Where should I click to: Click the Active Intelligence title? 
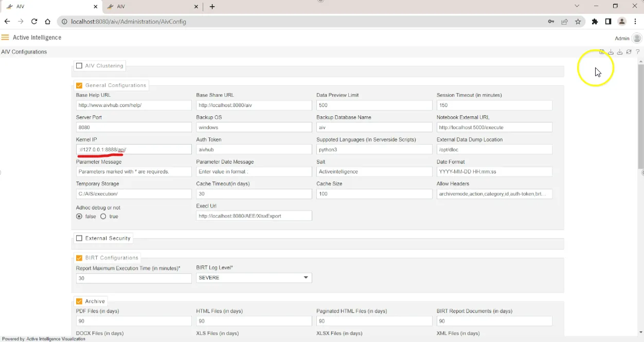click(x=37, y=38)
